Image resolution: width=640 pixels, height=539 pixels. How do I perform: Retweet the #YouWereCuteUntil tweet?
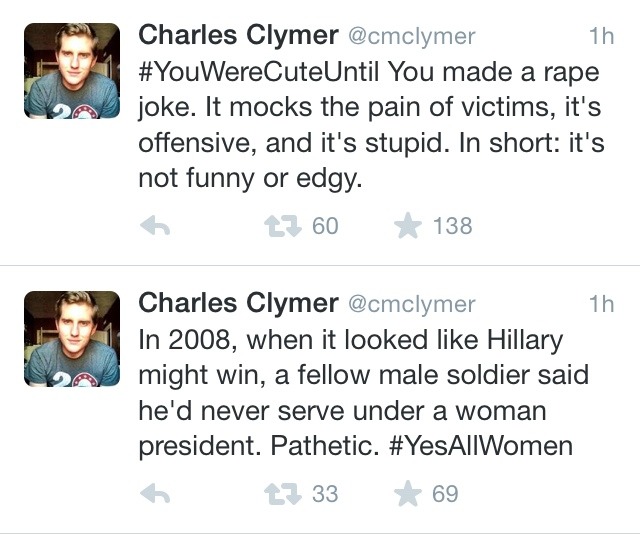click(277, 227)
